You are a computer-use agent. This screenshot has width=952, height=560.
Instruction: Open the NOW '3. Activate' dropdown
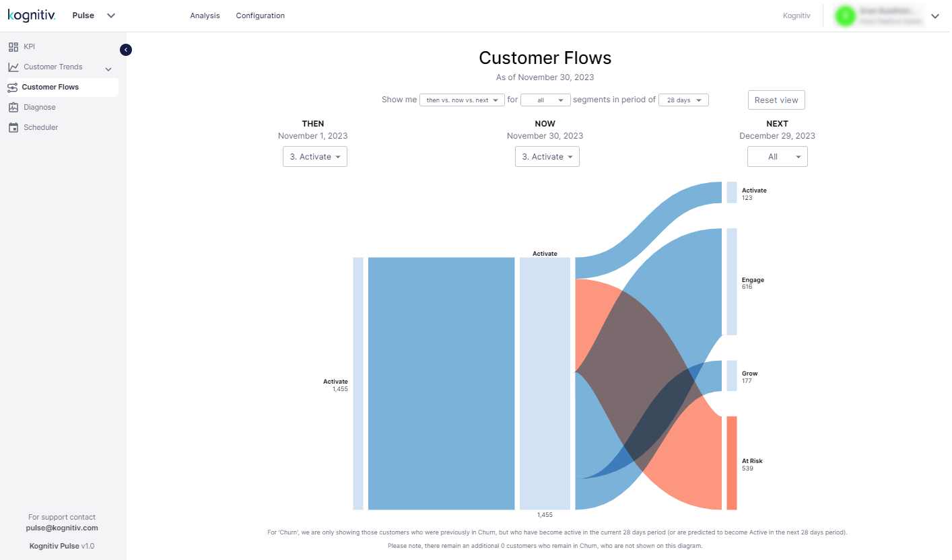point(547,157)
